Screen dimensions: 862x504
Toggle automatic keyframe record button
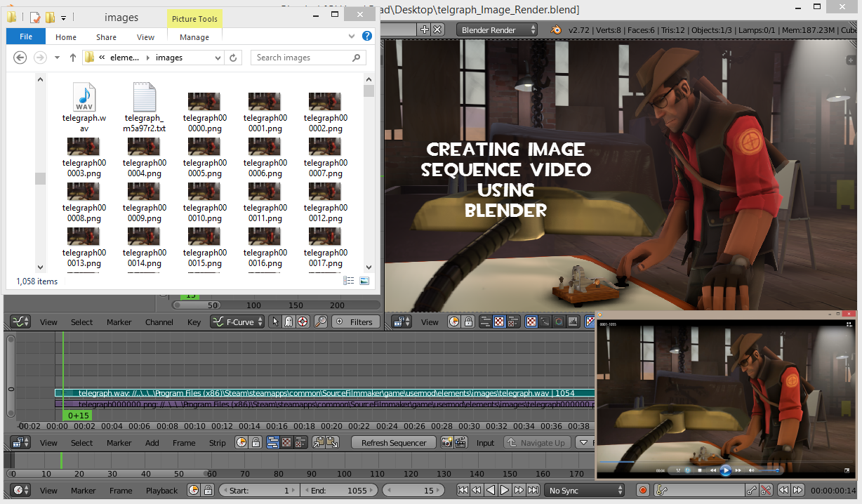coord(642,490)
